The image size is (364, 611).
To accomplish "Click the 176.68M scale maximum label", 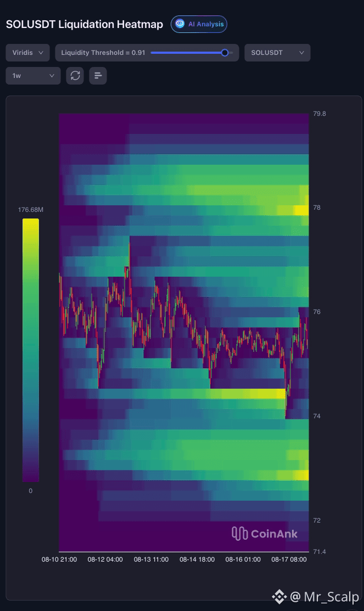I will point(31,210).
